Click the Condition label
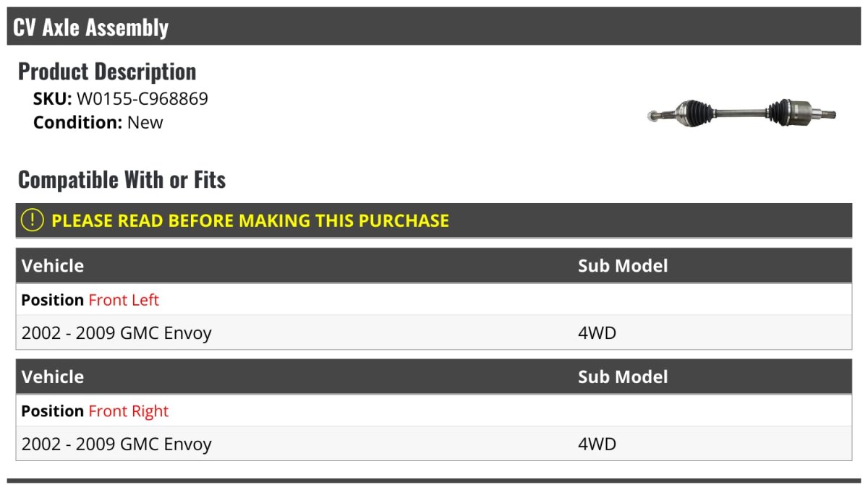The image size is (868, 490). 77,122
